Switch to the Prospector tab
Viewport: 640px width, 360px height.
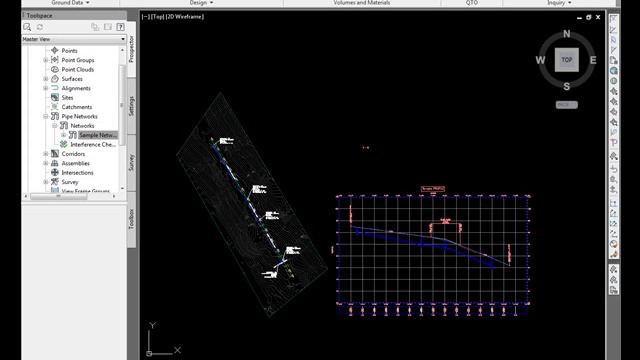point(131,49)
